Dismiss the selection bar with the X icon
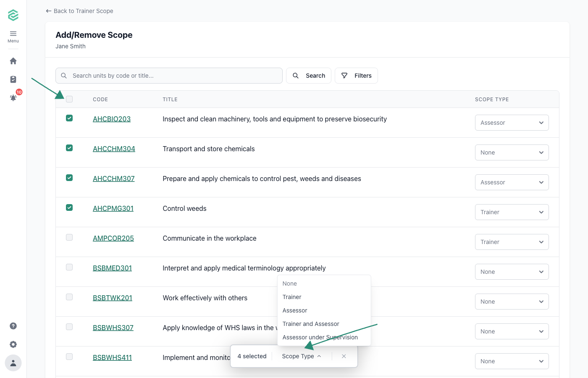 [x=344, y=356]
